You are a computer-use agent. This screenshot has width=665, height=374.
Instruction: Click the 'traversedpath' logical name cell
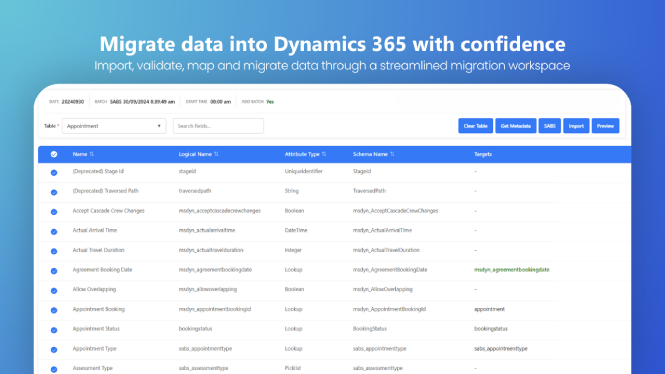point(195,191)
